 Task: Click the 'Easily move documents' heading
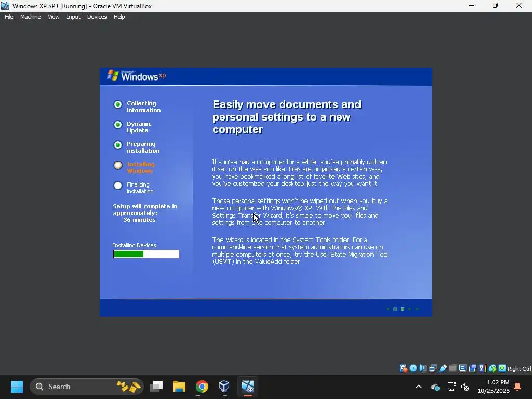[287, 117]
